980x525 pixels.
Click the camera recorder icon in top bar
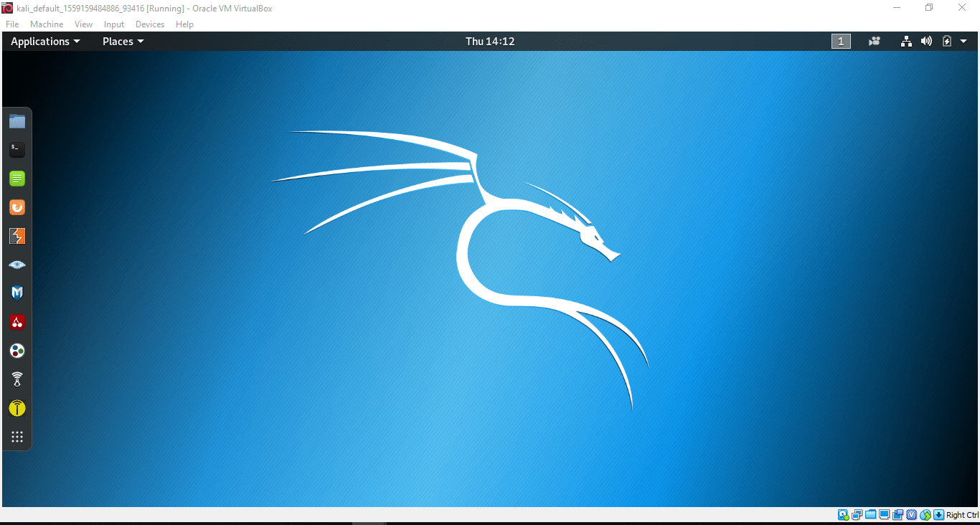click(874, 42)
